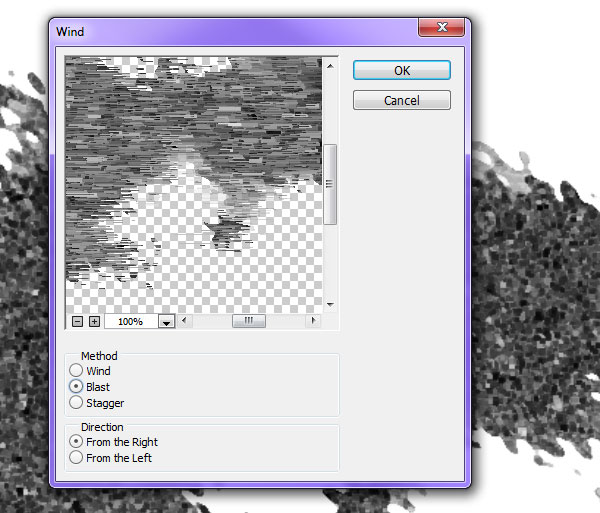Click the preview horizontal scroll left arrow
The image size is (600, 513).
(184, 320)
